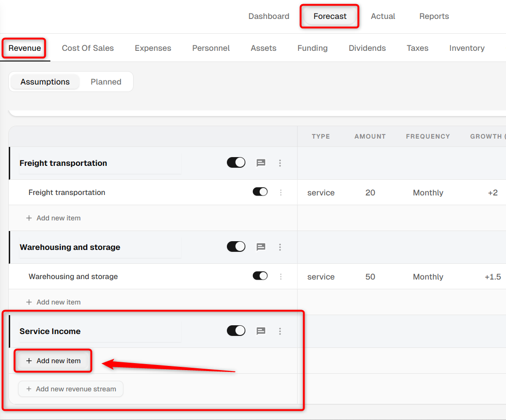Viewport: 506px width, 420px height.
Task: Click service type in Freight transportation row
Action: pyautogui.click(x=321, y=193)
